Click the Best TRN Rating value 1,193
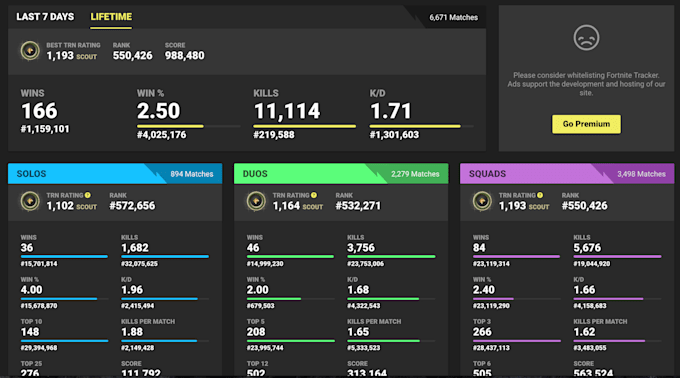680x378 pixels. pyautogui.click(x=60, y=55)
